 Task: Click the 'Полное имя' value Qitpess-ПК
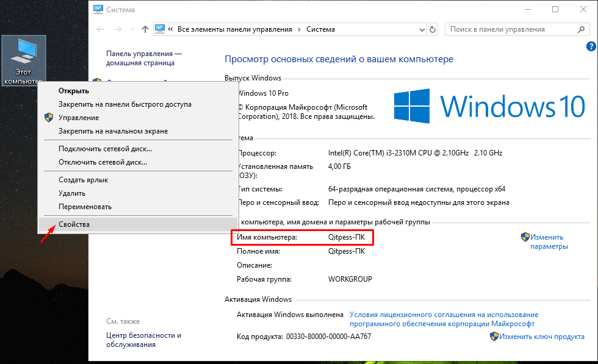click(x=347, y=251)
